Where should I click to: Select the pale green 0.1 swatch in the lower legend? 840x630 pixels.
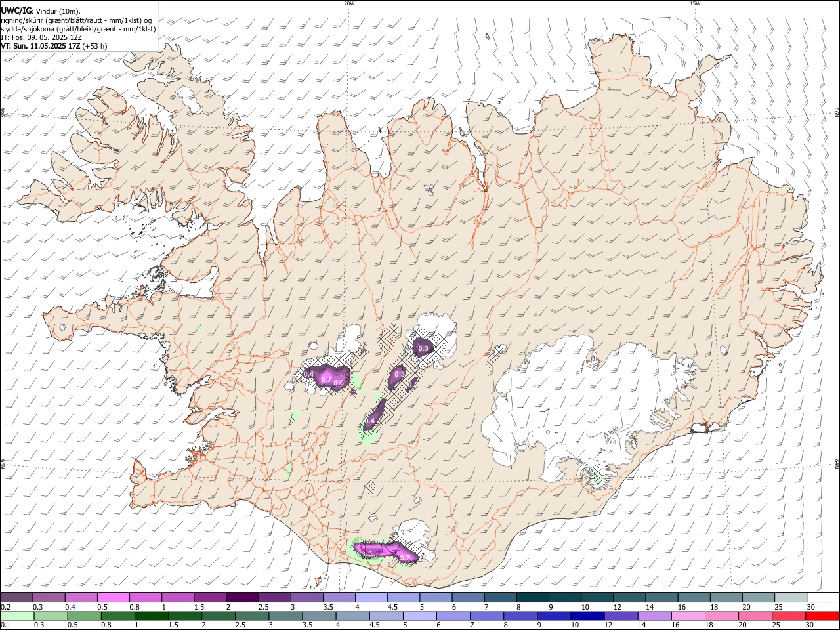click(18, 616)
